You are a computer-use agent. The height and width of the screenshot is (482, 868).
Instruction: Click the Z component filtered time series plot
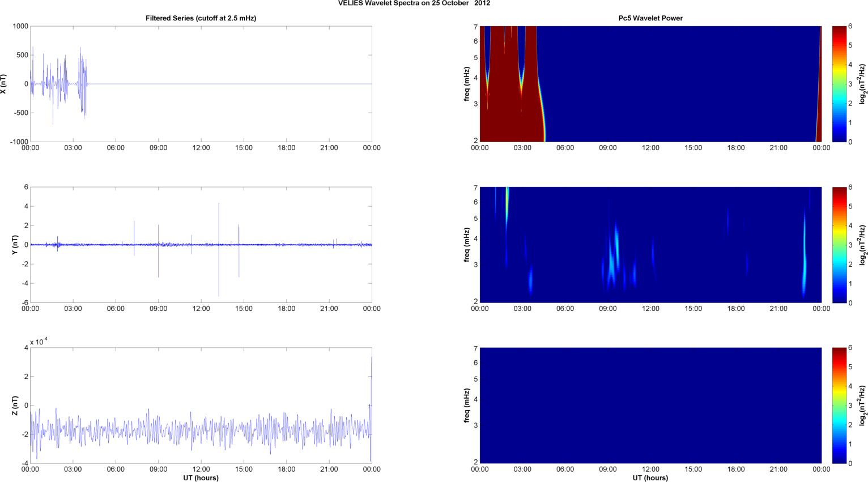201,406
